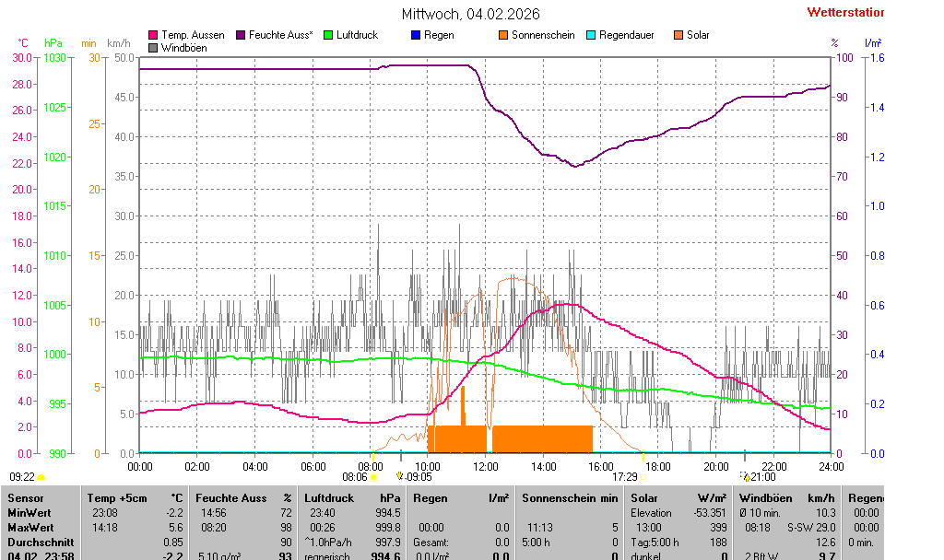Click the Temp. Aussen legend label text
The height and width of the screenshot is (560, 944).
[193, 35]
